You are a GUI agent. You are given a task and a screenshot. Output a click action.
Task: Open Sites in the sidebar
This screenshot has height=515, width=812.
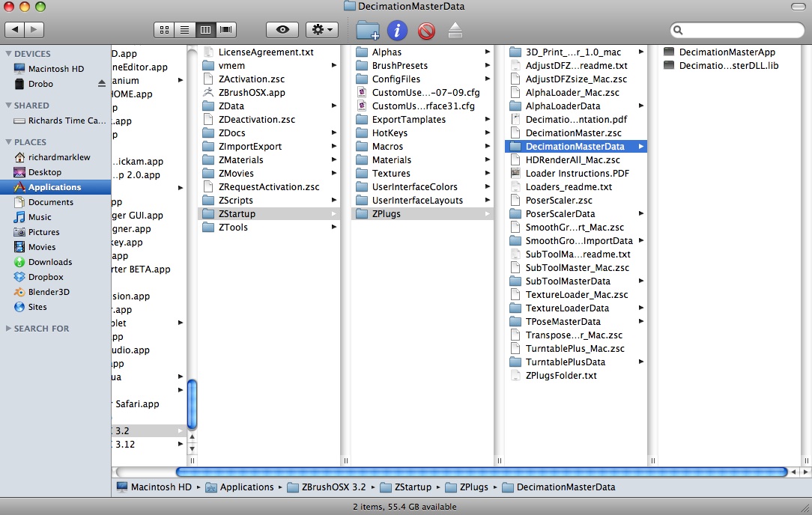coord(55,308)
